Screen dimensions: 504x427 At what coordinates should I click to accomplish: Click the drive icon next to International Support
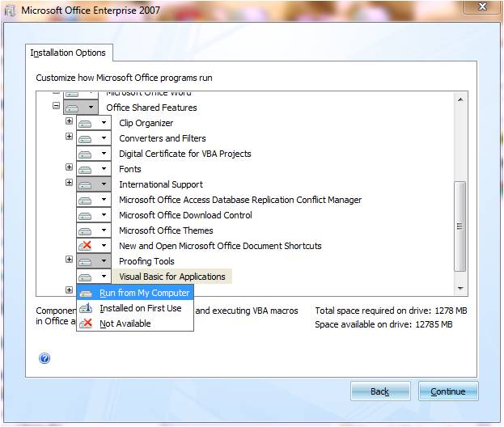[x=85, y=185]
